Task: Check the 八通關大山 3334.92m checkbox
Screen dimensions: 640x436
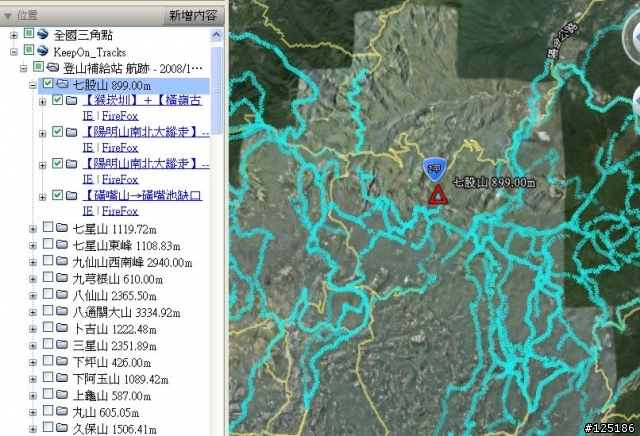Action: click(48, 310)
